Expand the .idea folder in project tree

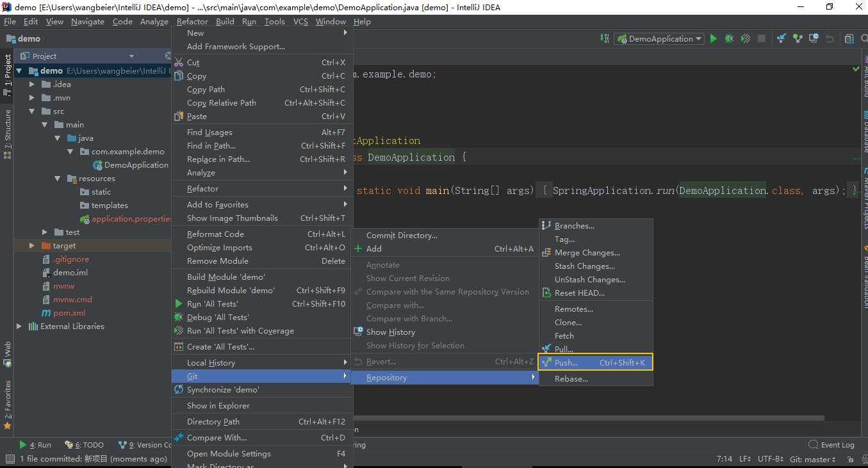(33, 84)
